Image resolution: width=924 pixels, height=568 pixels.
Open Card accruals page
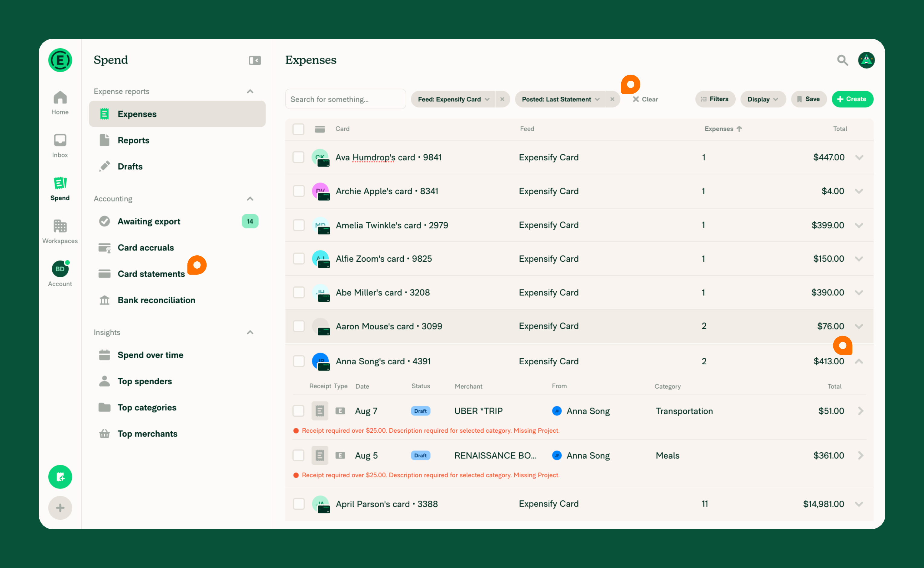177,247
